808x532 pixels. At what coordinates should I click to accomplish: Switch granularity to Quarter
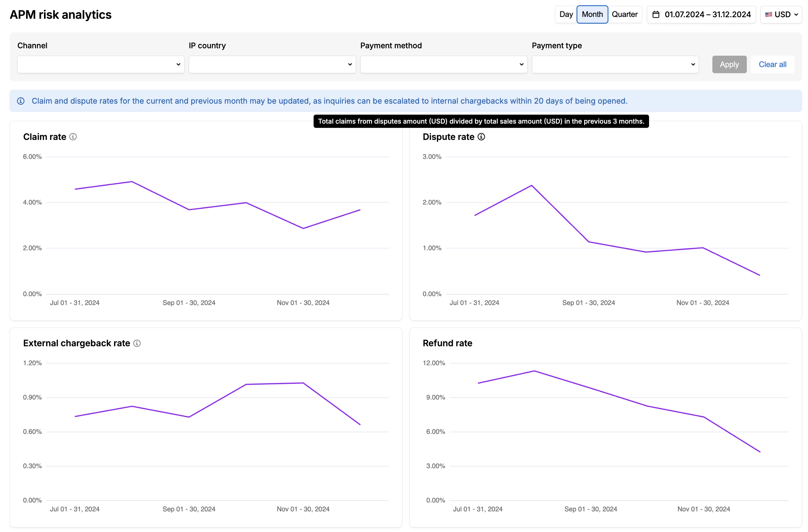pyautogui.click(x=625, y=14)
